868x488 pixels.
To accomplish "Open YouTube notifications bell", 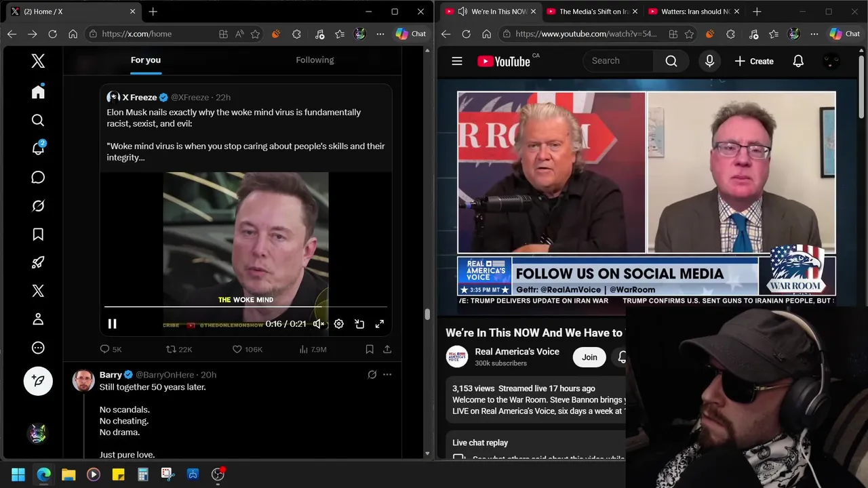I will (x=798, y=61).
